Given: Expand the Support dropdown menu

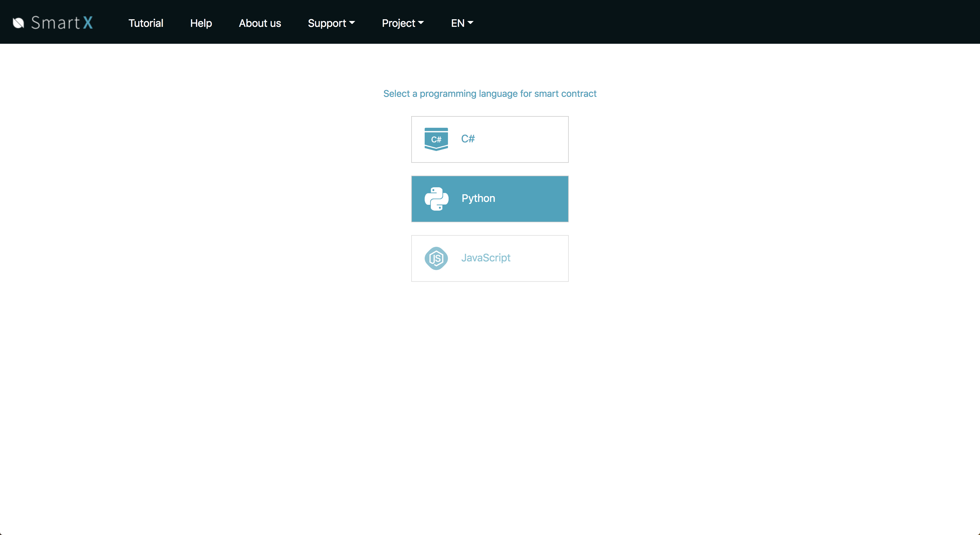Looking at the screenshot, I should point(331,23).
